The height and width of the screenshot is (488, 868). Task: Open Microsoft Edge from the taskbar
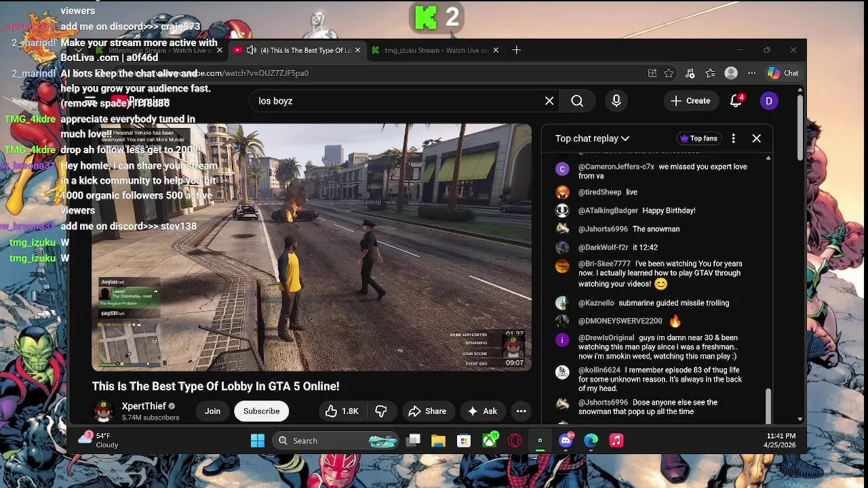click(x=591, y=441)
